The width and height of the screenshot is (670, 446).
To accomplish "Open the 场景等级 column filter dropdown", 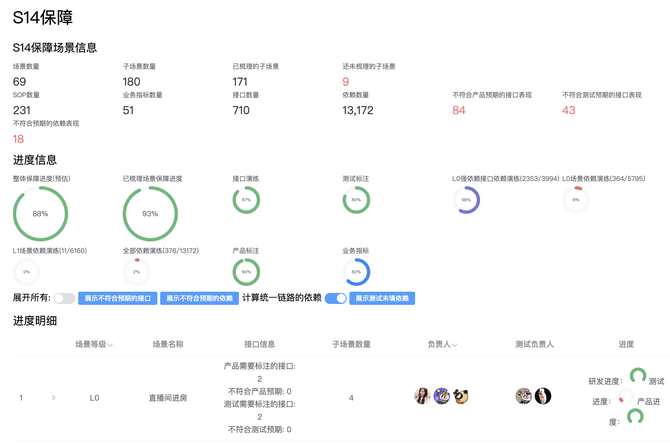I will [x=110, y=345].
